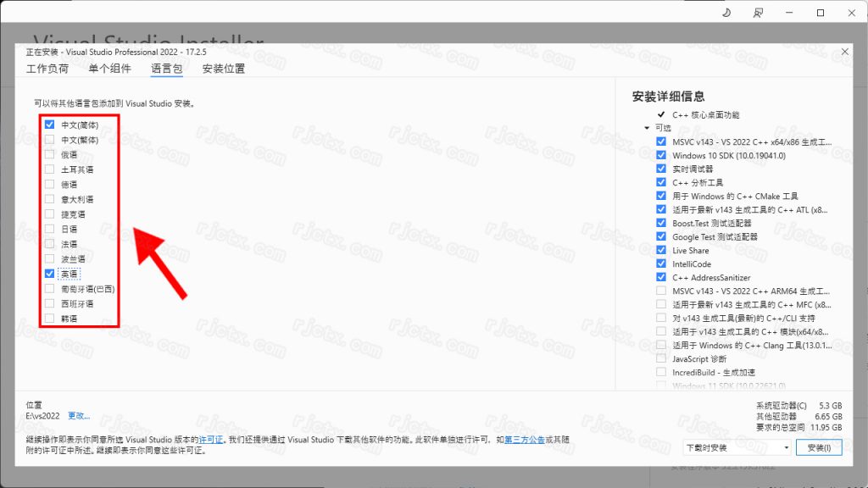Open the 单个组件 tab

[x=109, y=69]
